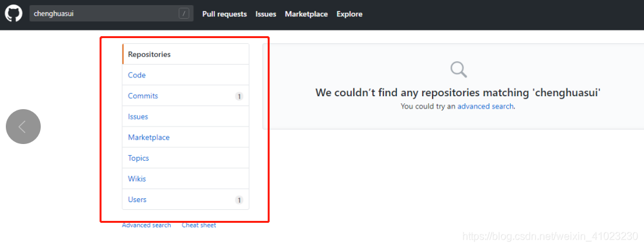Select the Wikis search filter
Screen dimensions: 644x248
click(x=186, y=179)
